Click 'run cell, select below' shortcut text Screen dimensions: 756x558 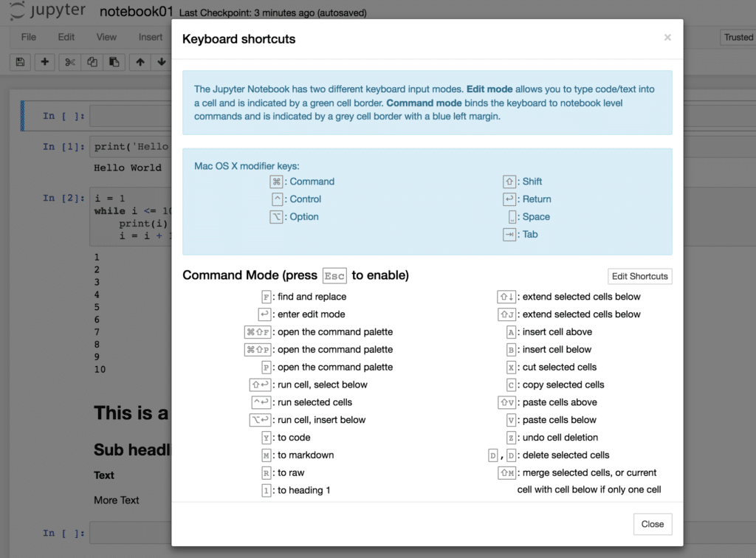tap(323, 385)
